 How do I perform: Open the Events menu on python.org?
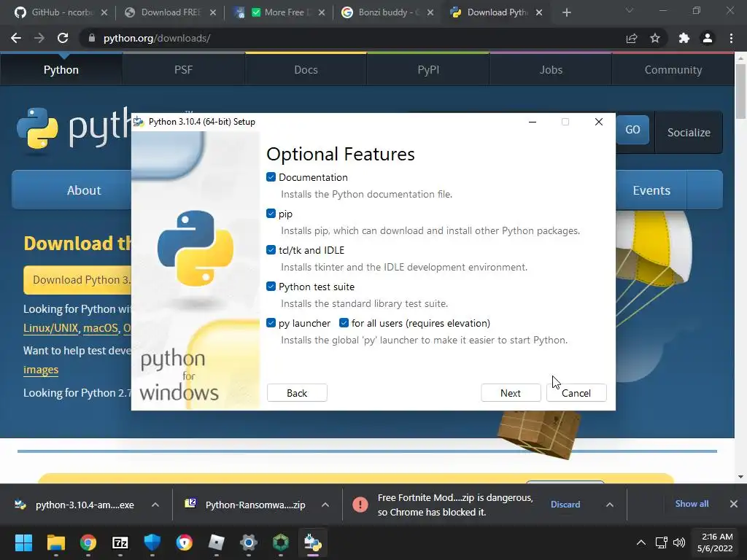point(651,190)
